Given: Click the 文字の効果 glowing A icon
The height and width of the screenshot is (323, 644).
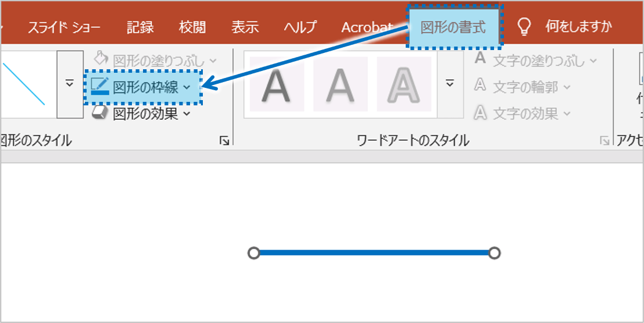Looking at the screenshot, I should point(480,112).
